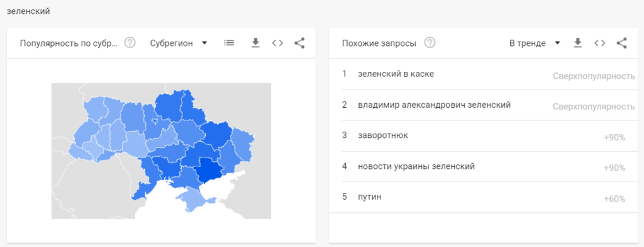Click the зеленский search term label
Screen dimensions: 644x247
pos(28,11)
